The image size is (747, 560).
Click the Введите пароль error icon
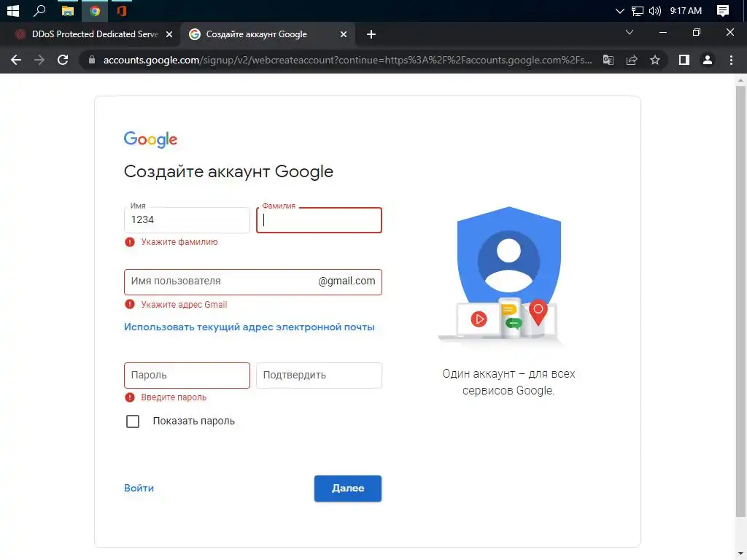130,397
